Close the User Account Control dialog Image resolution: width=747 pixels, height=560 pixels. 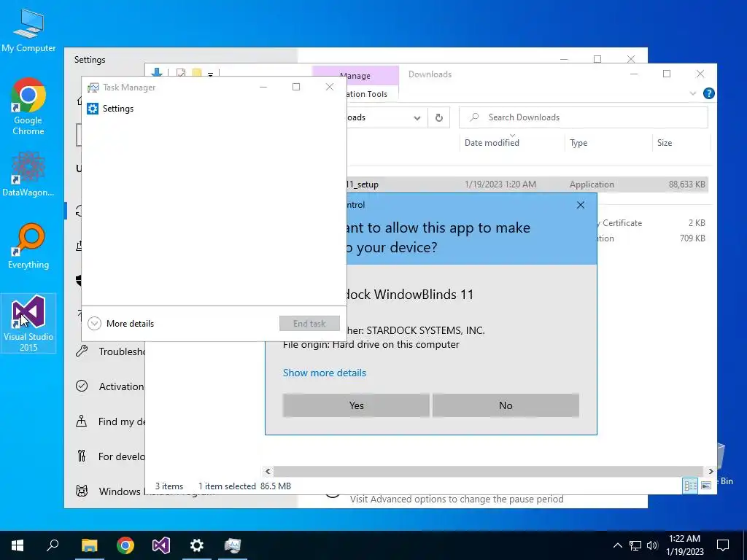point(580,205)
